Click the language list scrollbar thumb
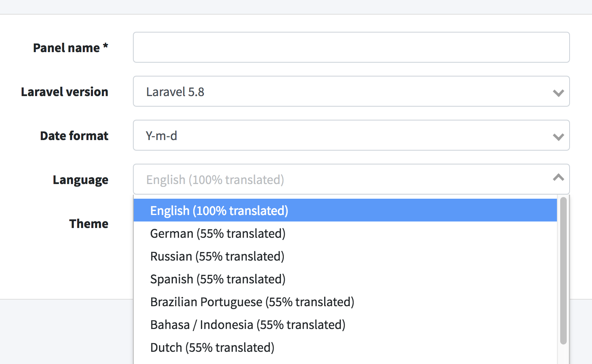Screen dimensions: 592x364 click(x=563, y=271)
